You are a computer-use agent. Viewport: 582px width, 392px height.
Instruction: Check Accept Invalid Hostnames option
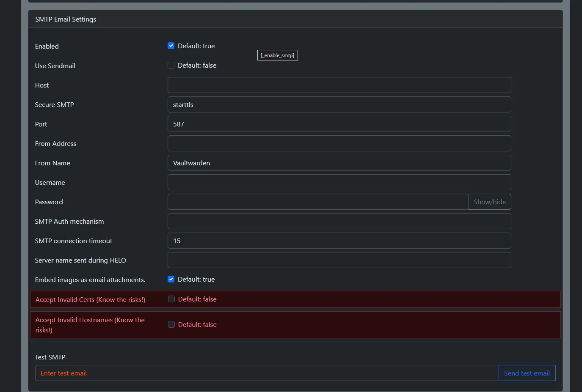click(x=171, y=324)
